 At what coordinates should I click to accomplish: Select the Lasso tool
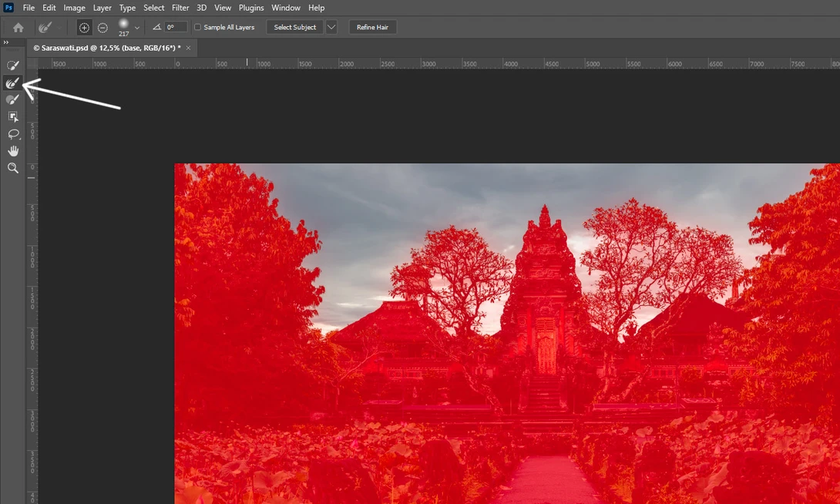coord(12,134)
